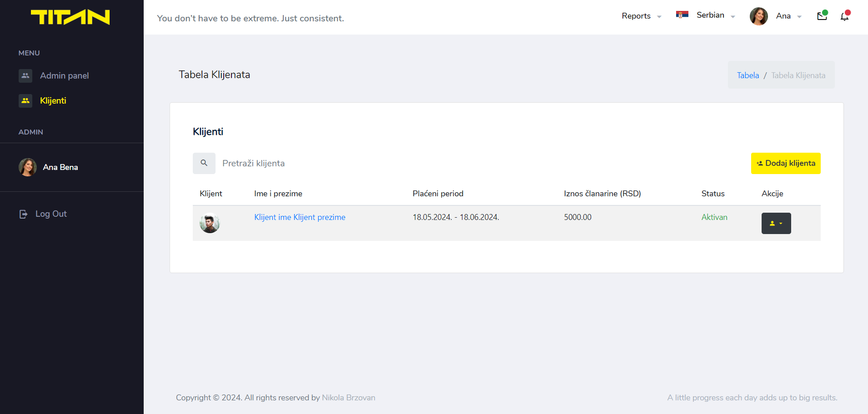
Task: Click the Serbian flag icon
Action: click(682, 15)
